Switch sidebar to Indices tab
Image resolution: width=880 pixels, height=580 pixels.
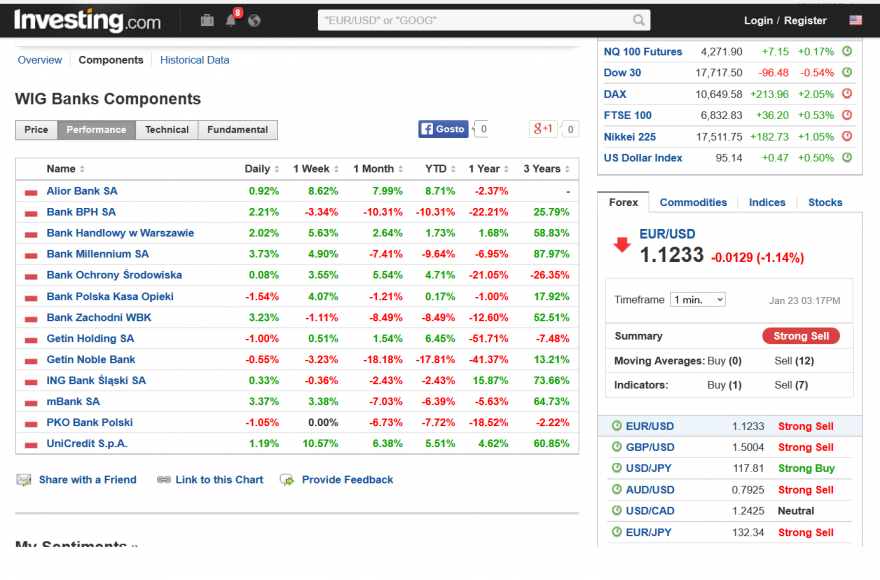[767, 202]
